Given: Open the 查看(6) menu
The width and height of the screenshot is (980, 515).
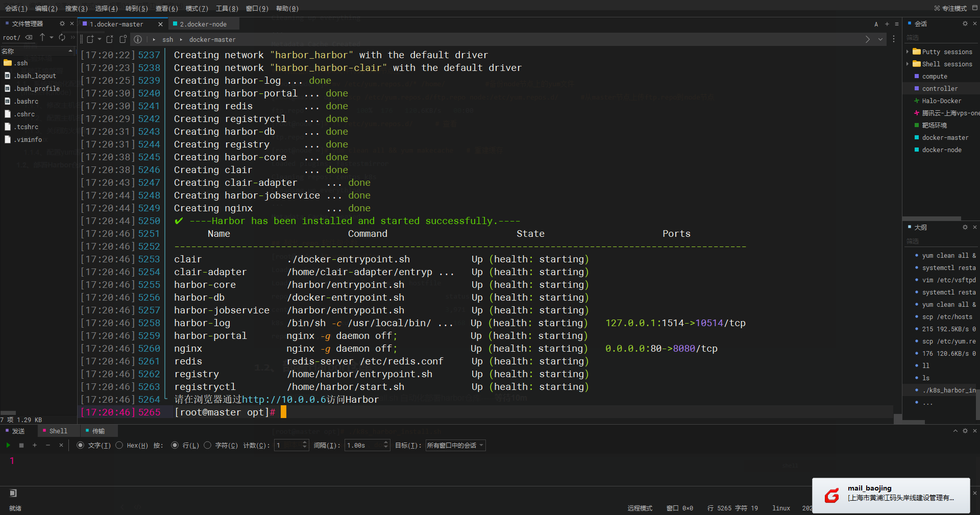Looking at the screenshot, I should point(167,8).
